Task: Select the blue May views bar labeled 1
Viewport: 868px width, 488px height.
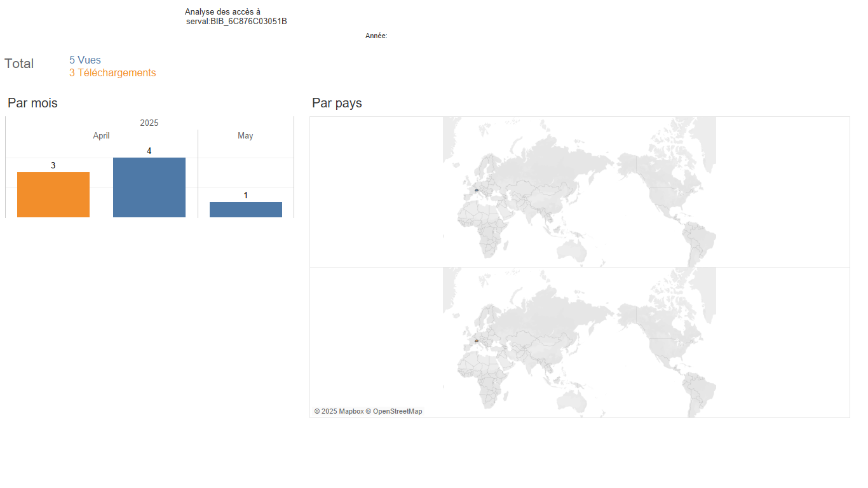Action: 246,210
